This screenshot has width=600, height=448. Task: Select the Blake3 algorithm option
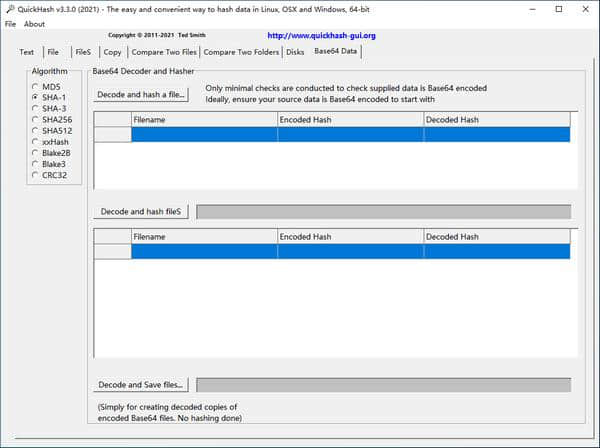pos(36,164)
